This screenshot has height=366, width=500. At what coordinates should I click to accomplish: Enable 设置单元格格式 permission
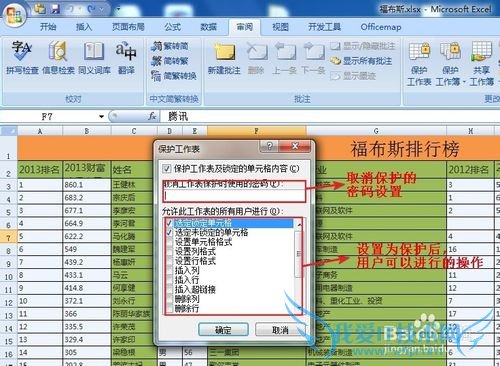(x=169, y=242)
